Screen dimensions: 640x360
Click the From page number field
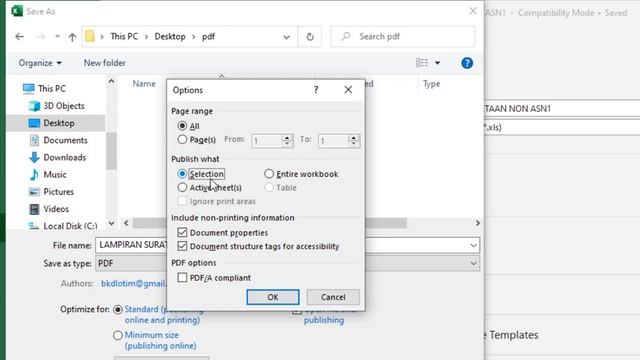pos(267,141)
